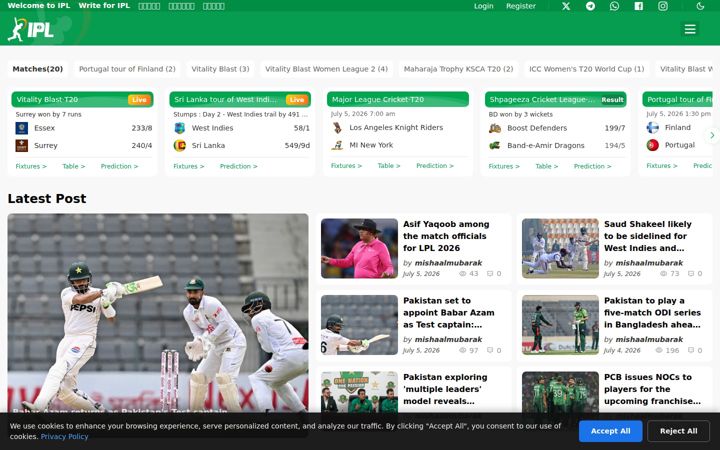Click views eye icon on five-match ODI post
The height and width of the screenshot is (450, 720).
[x=659, y=350]
